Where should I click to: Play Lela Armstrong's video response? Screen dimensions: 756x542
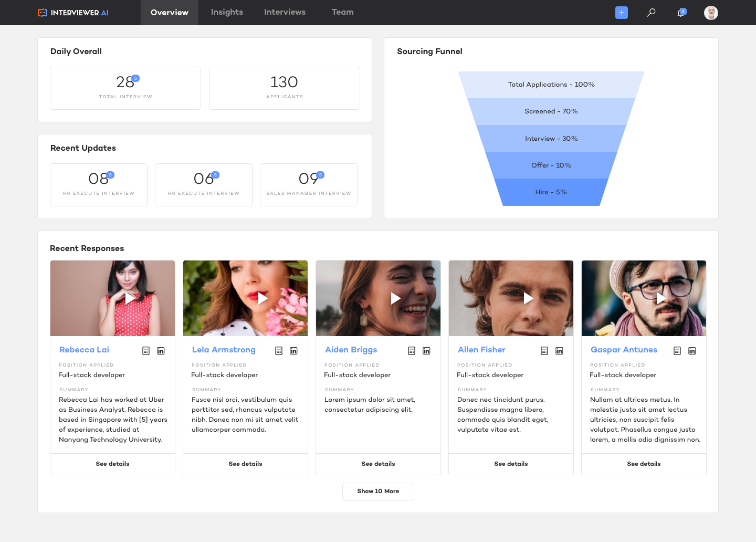[262, 298]
